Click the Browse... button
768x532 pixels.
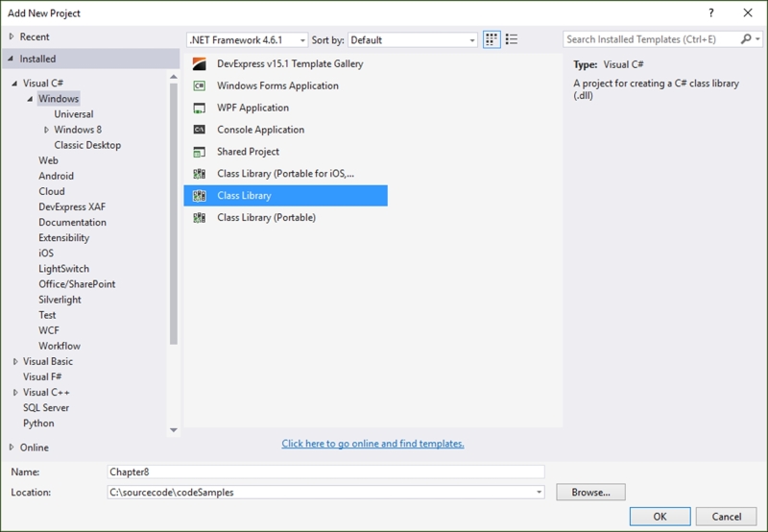pos(590,492)
